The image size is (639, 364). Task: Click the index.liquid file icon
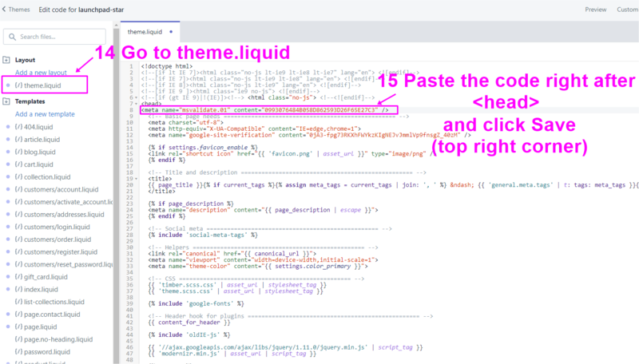[x=18, y=290]
